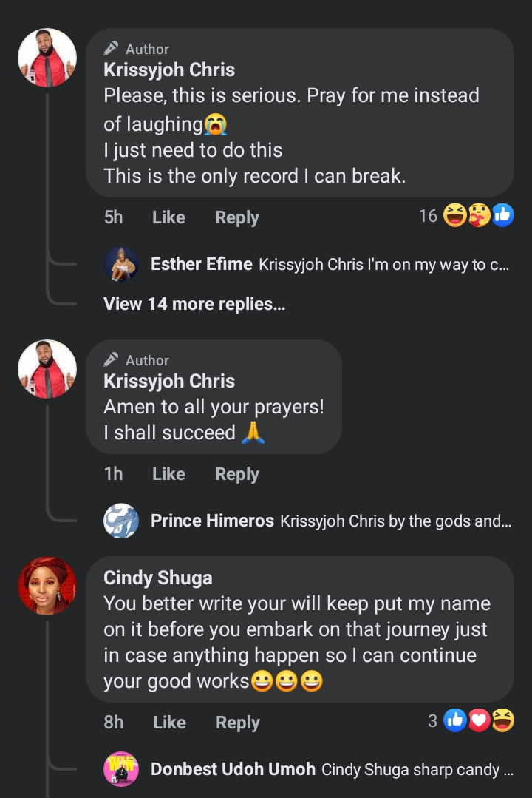This screenshot has width=532, height=798.
Task: Tap avatar beside 'Amen to all your prayers' comment
Action: (47, 370)
